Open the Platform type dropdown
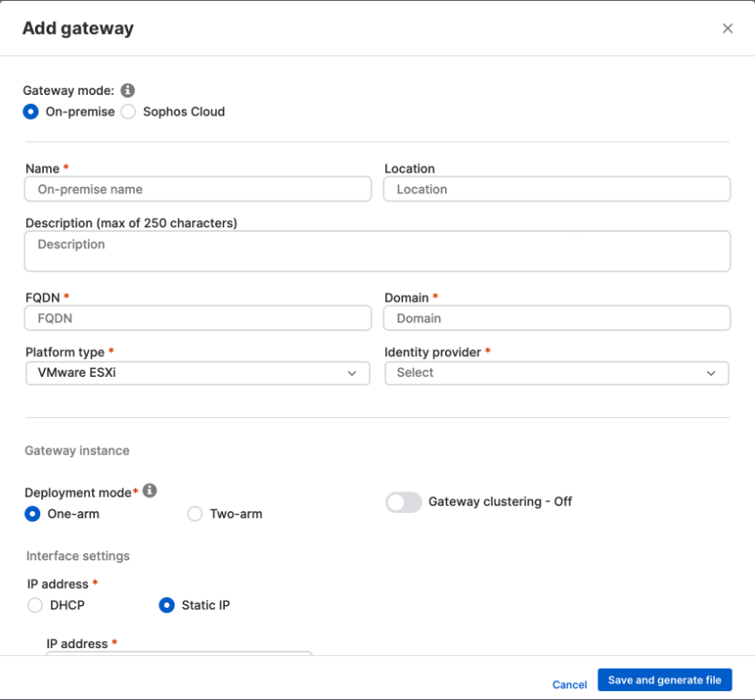 [197, 373]
